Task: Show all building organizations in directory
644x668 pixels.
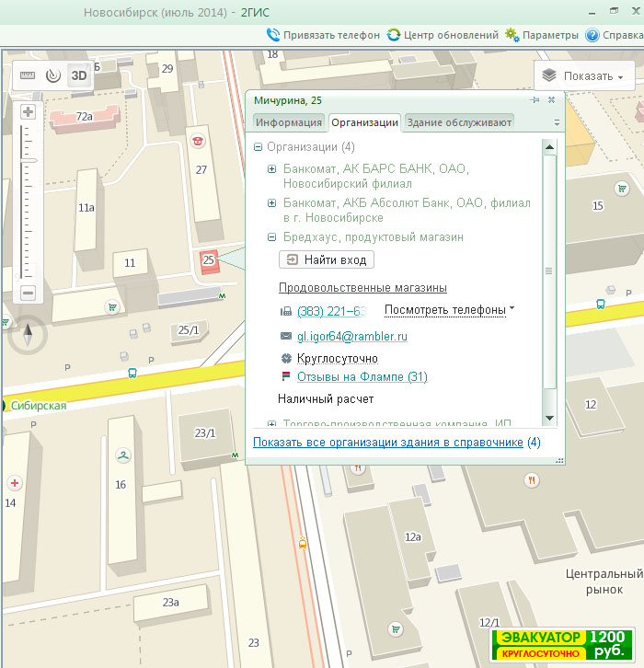Action: point(388,443)
